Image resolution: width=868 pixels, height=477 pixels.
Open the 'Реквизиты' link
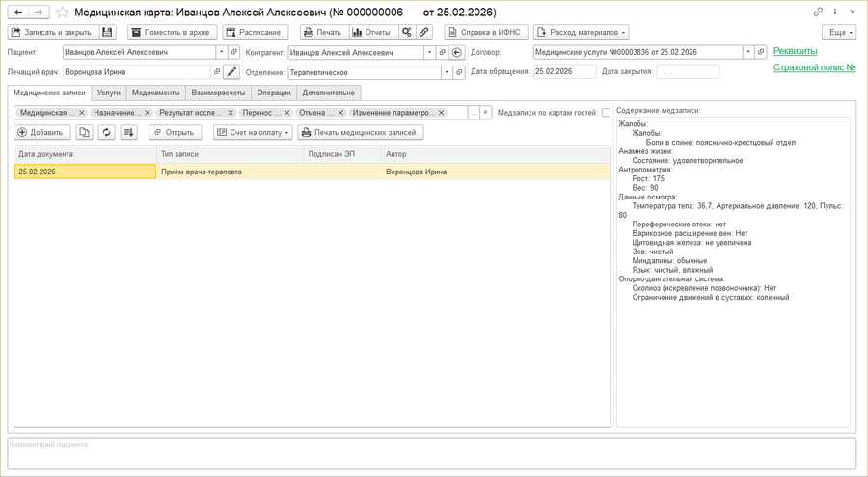(795, 51)
